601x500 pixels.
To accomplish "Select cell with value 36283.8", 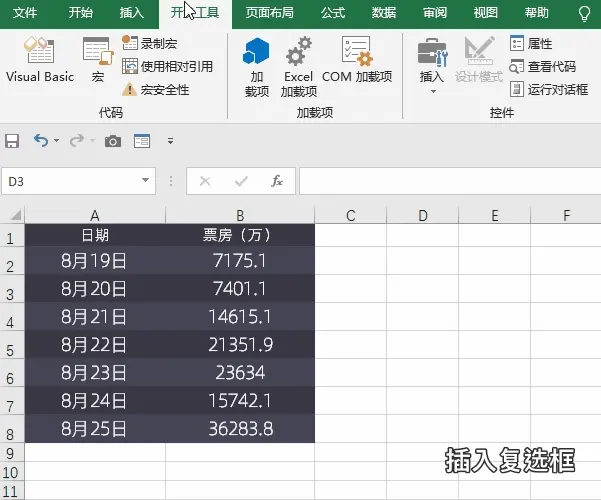I will tap(240, 429).
